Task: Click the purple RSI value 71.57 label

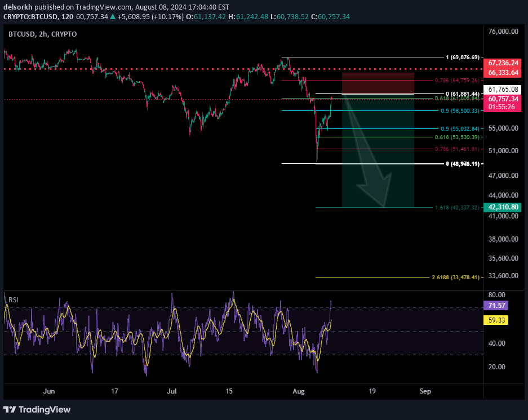Action: tap(495, 306)
